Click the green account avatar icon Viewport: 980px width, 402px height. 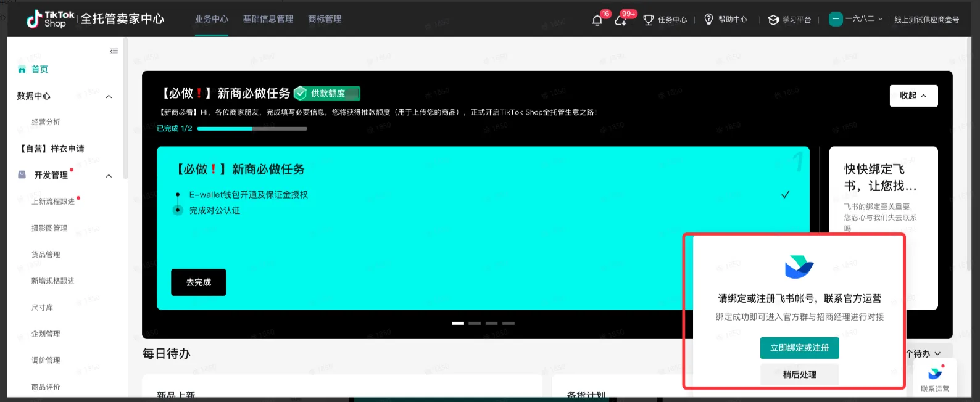836,19
